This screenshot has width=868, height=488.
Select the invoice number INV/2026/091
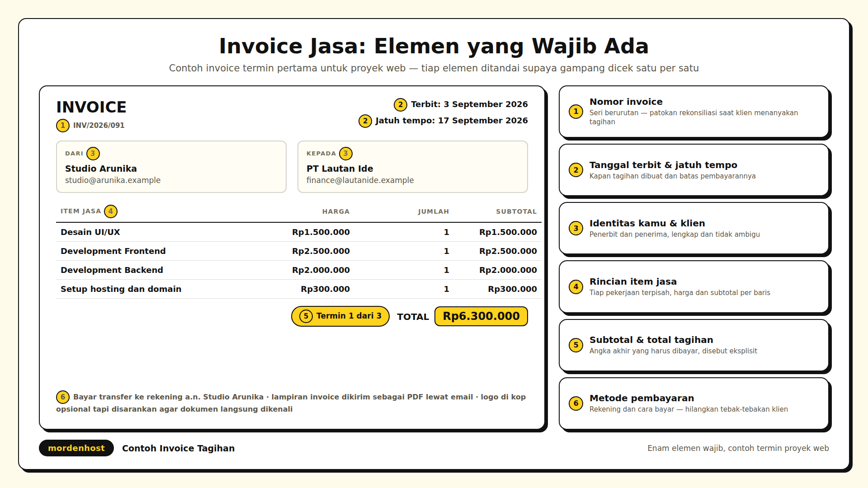[x=99, y=126]
